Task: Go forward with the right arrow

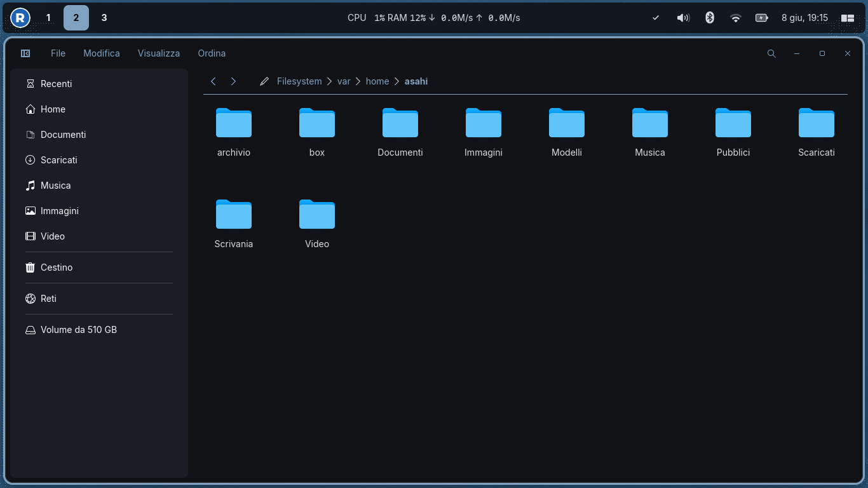Action: (x=233, y=81)
